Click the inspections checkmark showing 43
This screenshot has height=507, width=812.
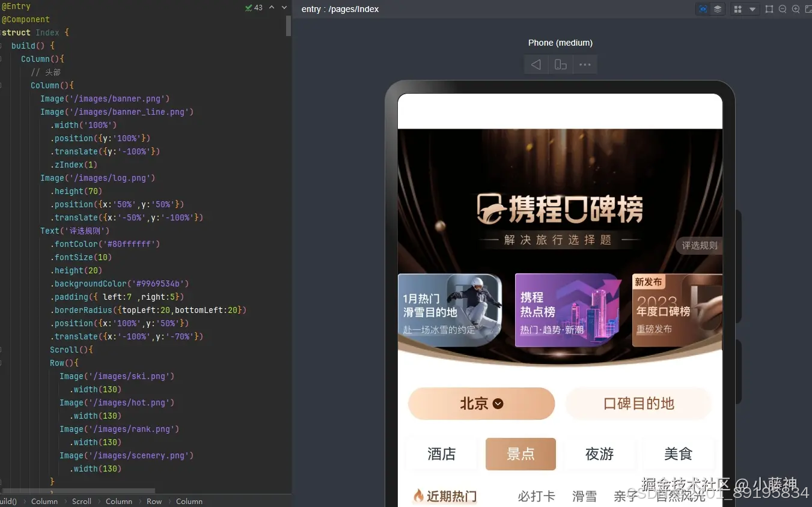click(x=254, y=8)
